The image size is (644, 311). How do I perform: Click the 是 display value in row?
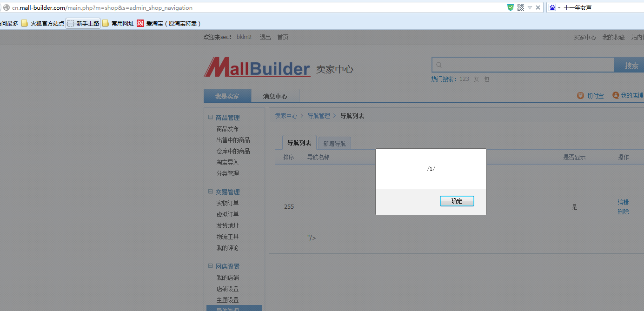pos(574,207)
